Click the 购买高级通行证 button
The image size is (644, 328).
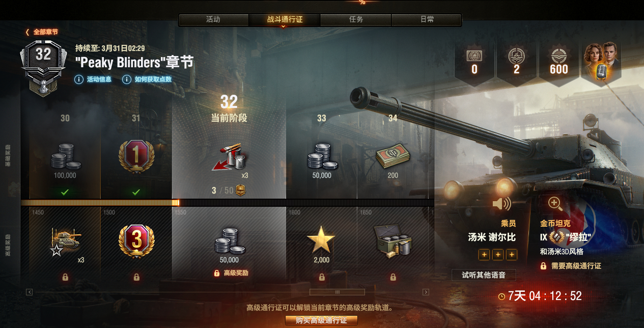pos(322,320)
